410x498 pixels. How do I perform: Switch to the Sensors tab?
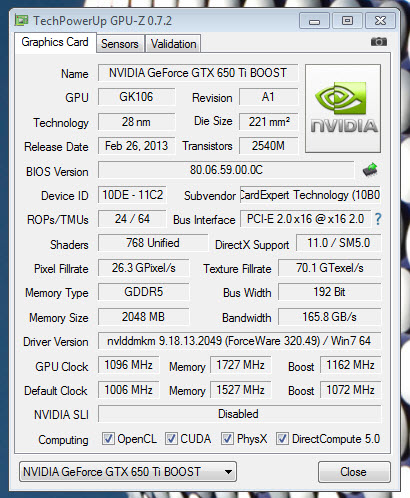click(120, 44)
